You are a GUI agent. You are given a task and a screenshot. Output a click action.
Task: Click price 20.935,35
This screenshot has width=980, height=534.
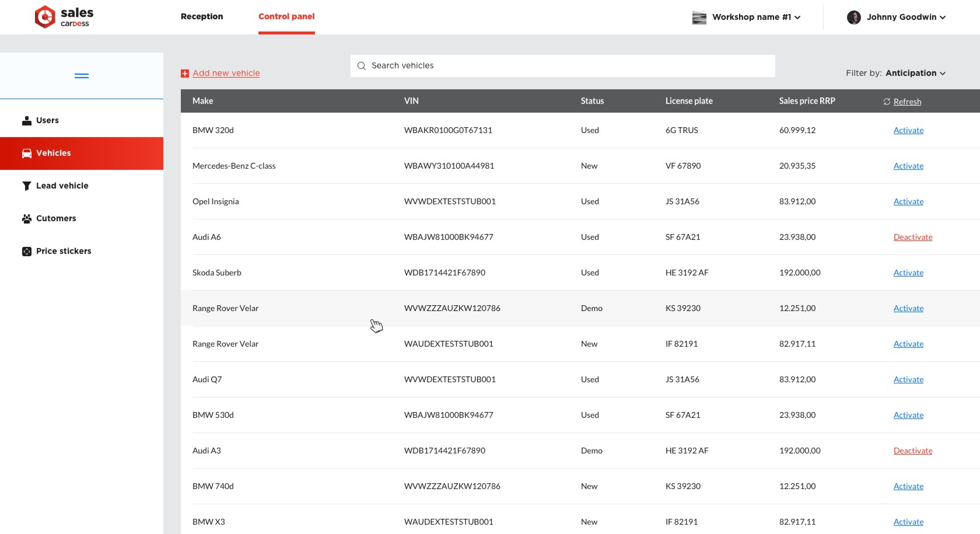(x=797, y=166)
